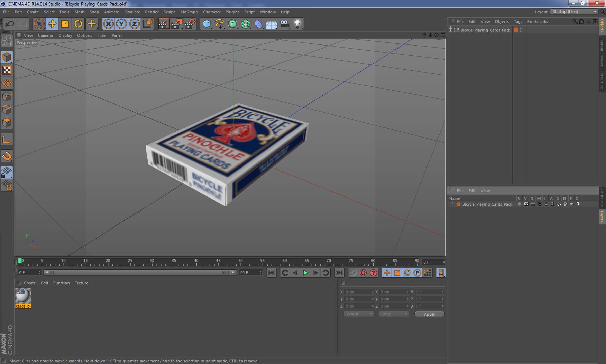This screenshot has width=606, height=364.
Task: Click the X position input field
Action: point(359,292)
